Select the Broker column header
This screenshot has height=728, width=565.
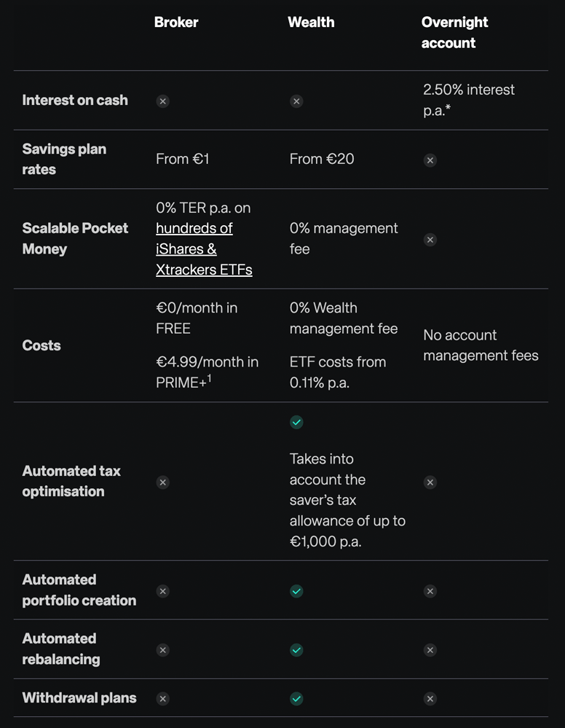(176, 22)
